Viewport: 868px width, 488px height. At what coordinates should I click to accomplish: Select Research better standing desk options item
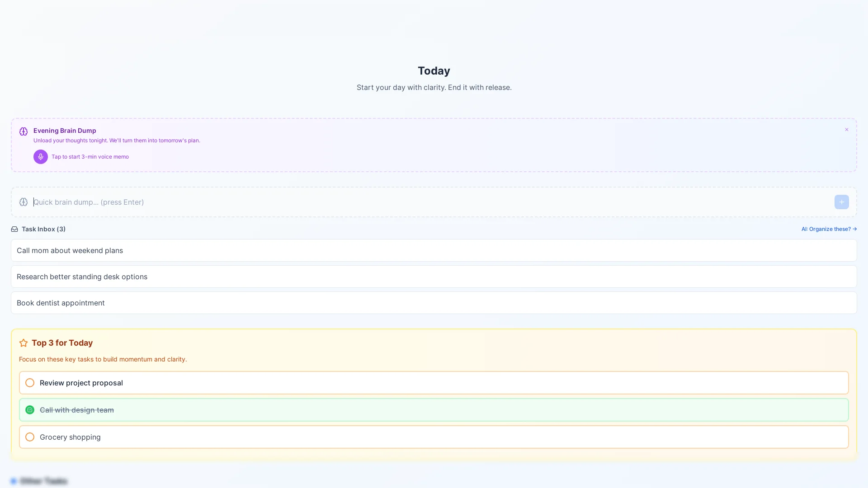point(82,277)
